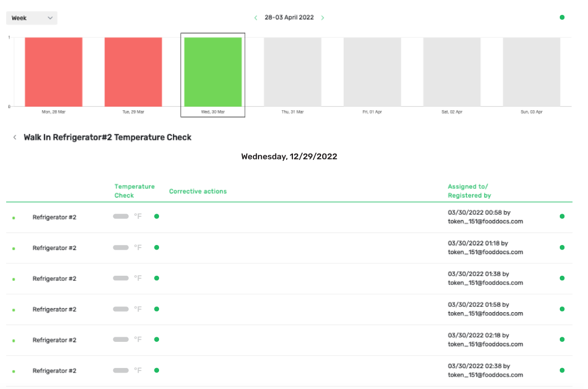The image size is (588, 389).
Task: Click green temperature status dot in 00:58 row
Action: point(157,216)
